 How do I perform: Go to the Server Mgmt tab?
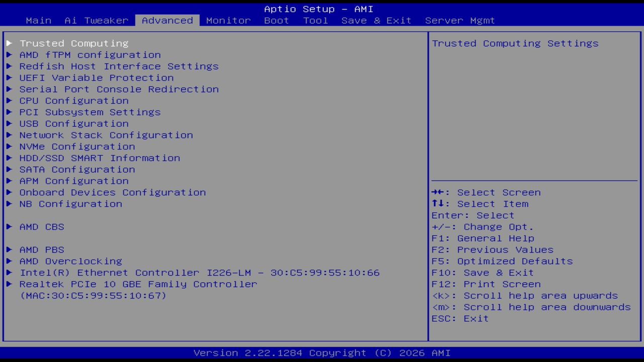[460, 21]
